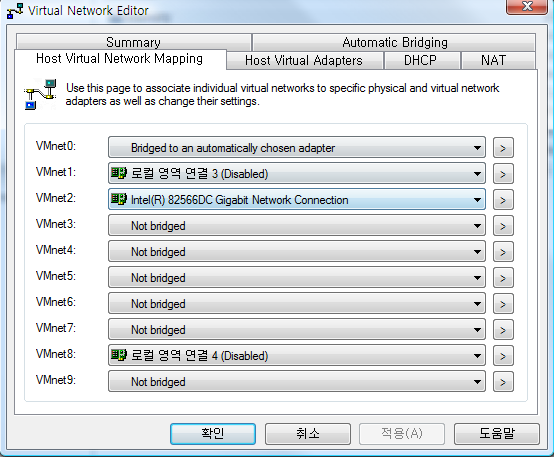Open the VMnet2 Intel Gigabit adapter dropdown
The image size is (554, 457).
(297, 200)
